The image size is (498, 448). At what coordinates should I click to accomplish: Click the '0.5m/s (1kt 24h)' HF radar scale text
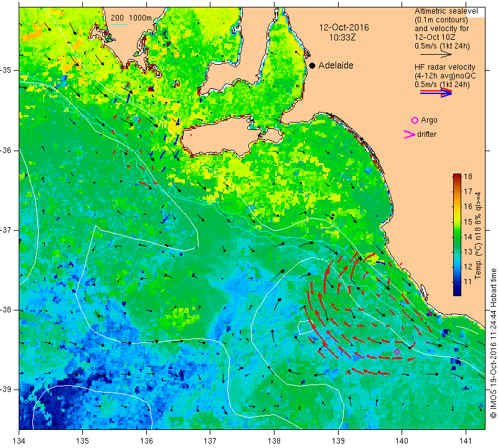point(442,85)
